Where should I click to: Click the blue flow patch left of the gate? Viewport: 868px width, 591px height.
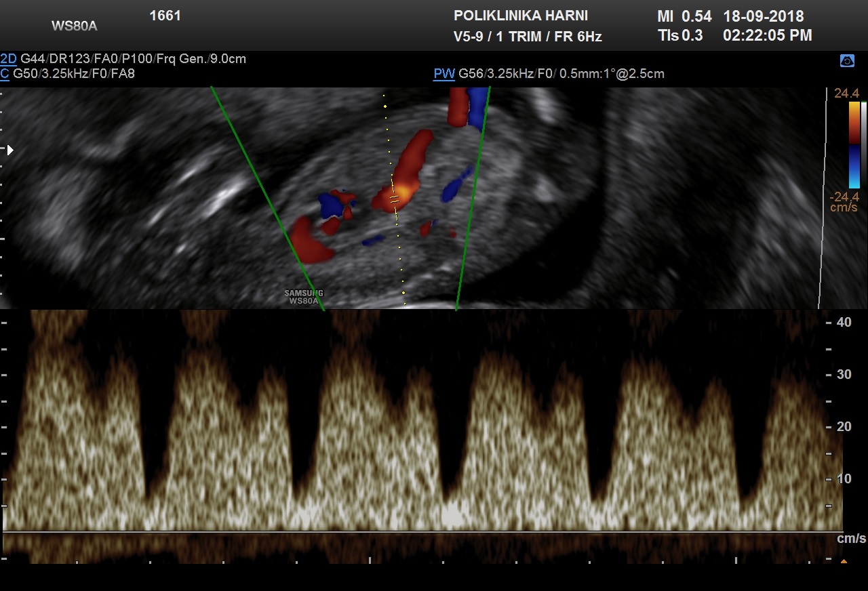coord(332,204)
